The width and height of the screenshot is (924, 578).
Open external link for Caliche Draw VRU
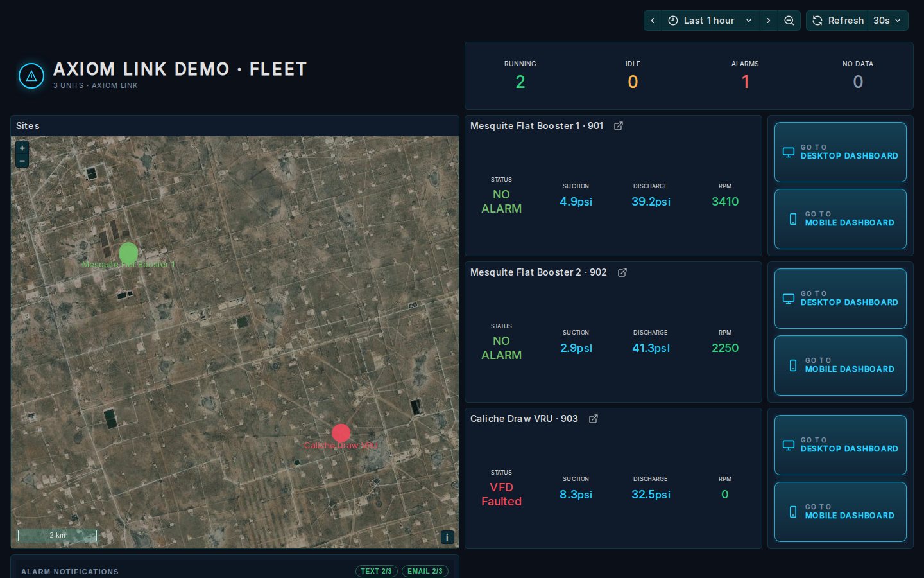point(594,419)
